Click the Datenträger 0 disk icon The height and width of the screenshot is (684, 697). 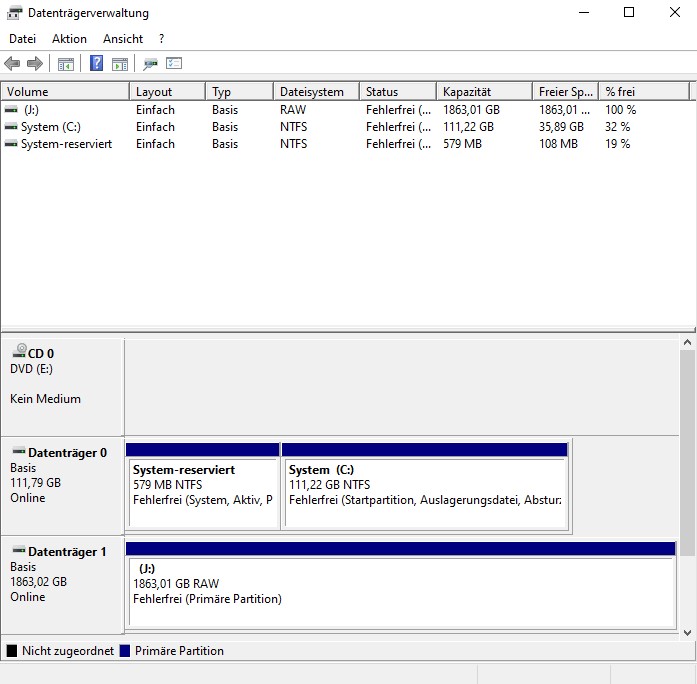point(19,451)
